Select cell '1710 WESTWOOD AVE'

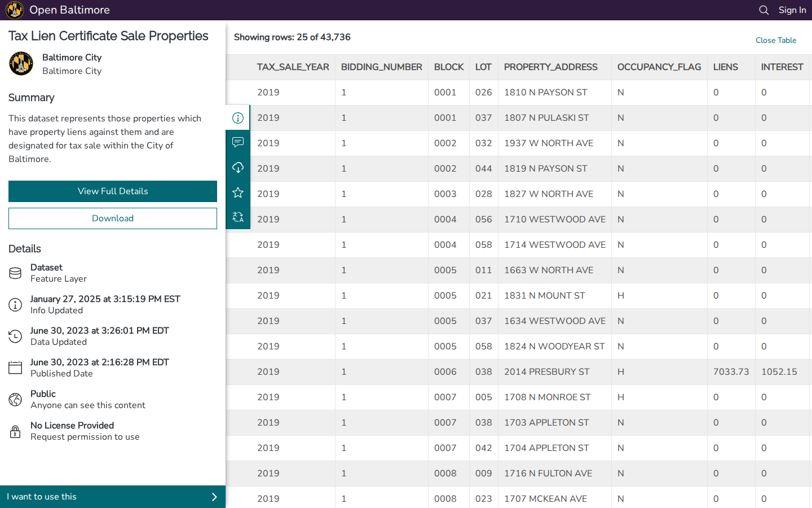coord(555,220)
